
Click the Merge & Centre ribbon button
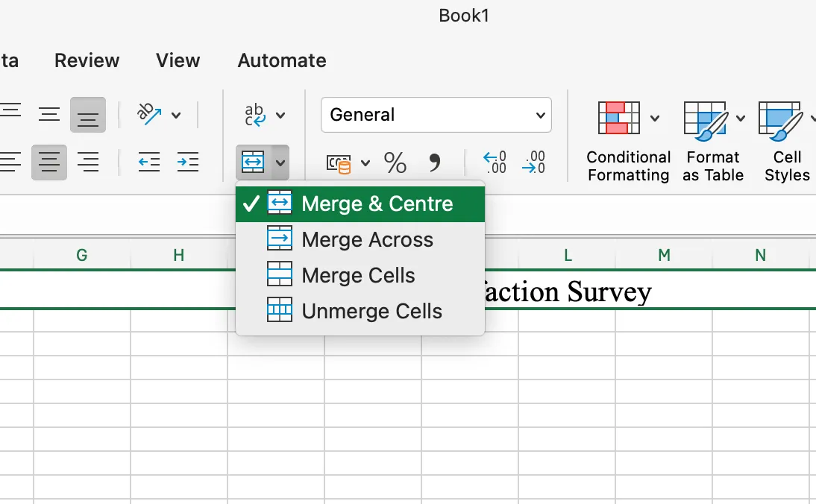253,163
